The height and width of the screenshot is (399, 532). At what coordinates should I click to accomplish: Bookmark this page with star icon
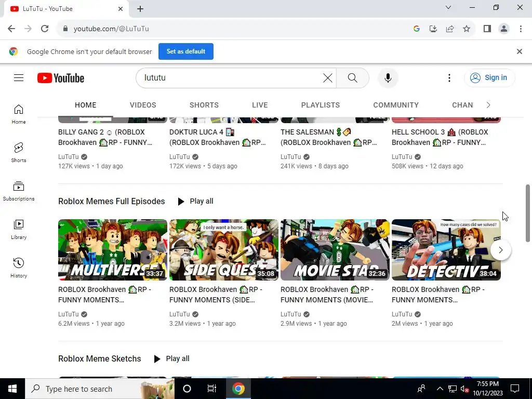467,29
